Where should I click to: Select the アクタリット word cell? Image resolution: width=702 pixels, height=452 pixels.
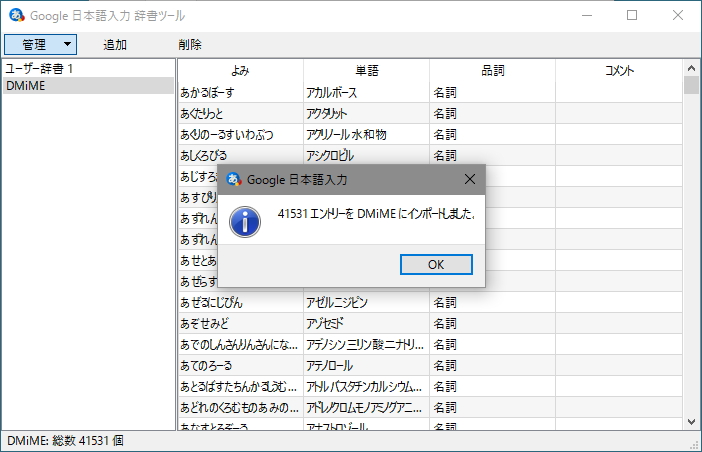point(367,114)
